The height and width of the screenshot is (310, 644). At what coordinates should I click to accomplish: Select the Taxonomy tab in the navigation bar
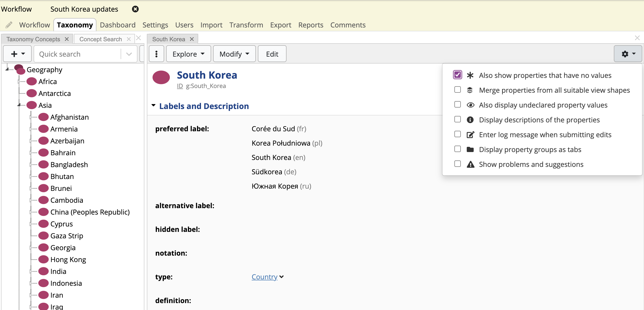75,25
